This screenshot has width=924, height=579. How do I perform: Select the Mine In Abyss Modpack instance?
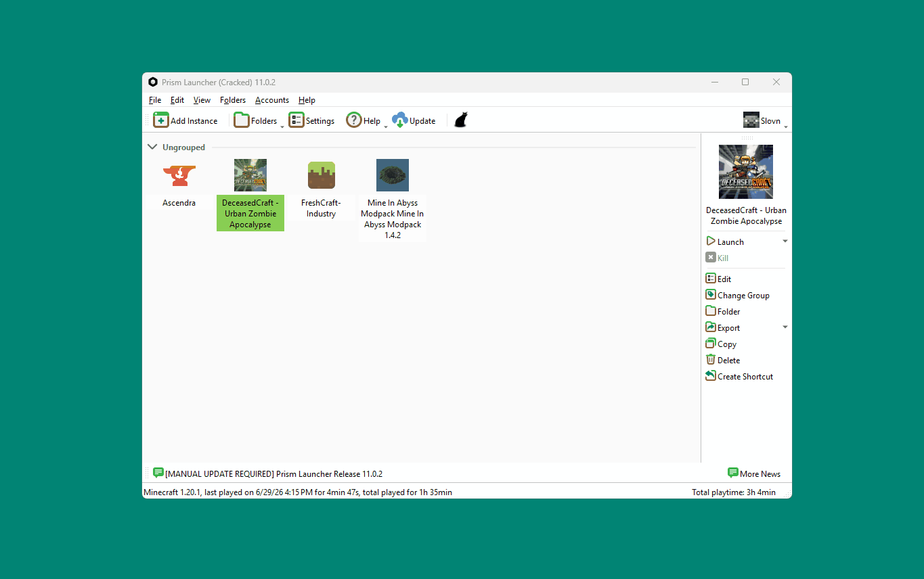pos(393,200)
